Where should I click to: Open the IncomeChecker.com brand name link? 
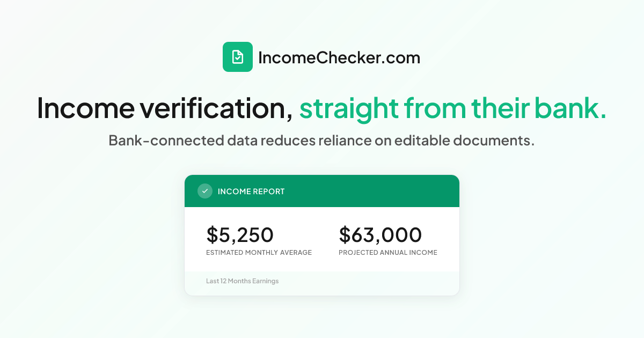[339, 57]
